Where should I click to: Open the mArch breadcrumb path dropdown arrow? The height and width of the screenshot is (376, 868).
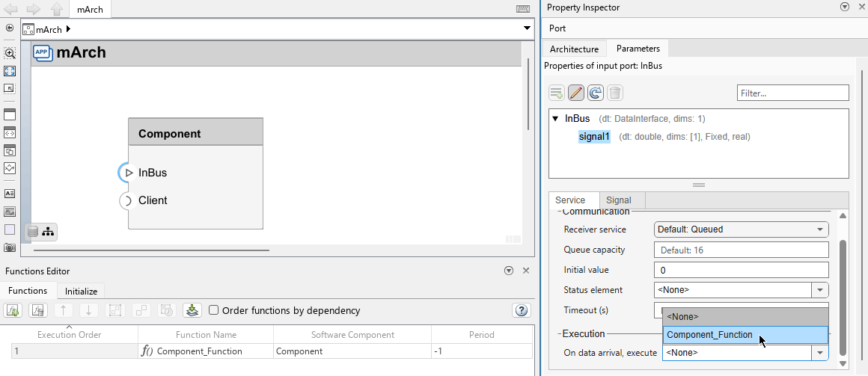527,28
